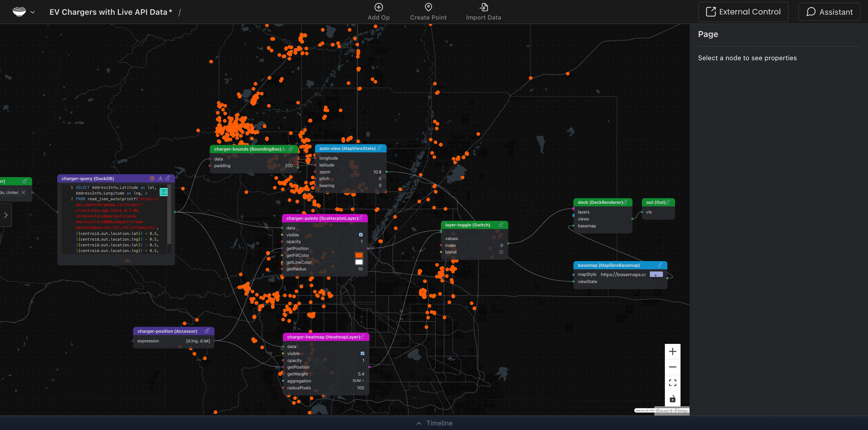Toggle canvas interactivity lock control
Image resolution: width=868 pixels, height=430 pixels.
tap(672, 398)
